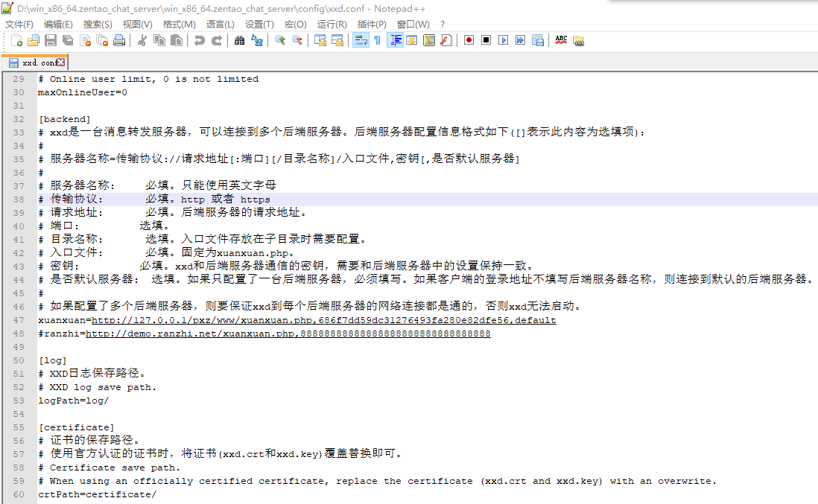Open the Replace dialog icon
Image resolution: width=818 pixels, height=504 pixels.
coord(257,41)
